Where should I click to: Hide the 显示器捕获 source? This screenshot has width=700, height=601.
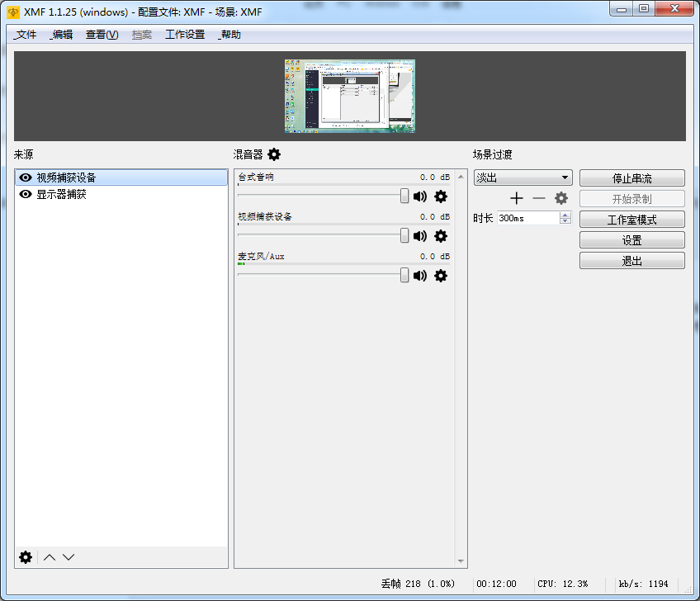pyautogui.click(x=25, y=194)
